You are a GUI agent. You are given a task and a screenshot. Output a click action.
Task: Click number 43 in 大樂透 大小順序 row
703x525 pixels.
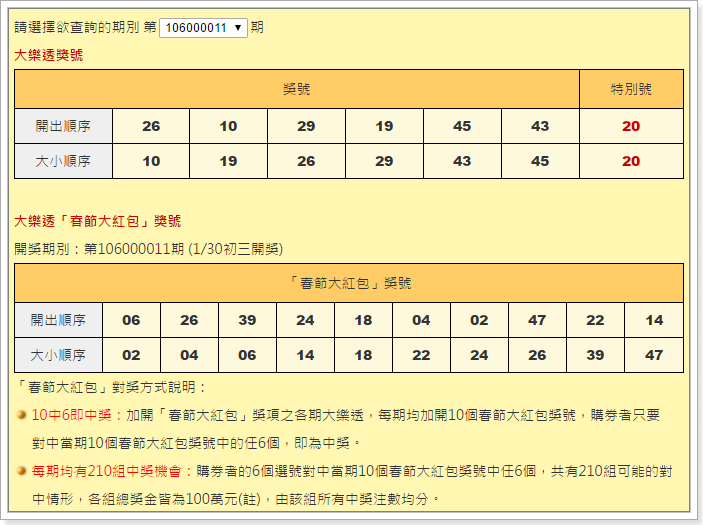click(x=462, y=161)
